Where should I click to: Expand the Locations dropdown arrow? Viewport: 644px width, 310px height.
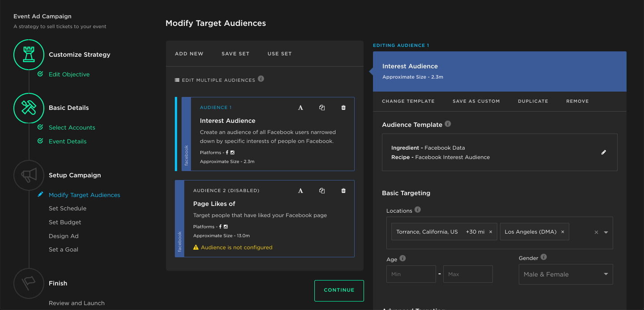point(606,232)
